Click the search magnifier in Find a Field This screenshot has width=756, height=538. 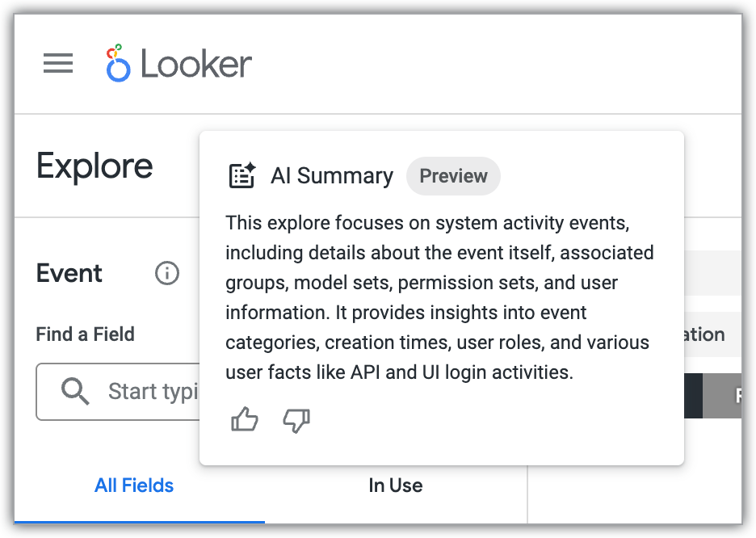(75, 391)
